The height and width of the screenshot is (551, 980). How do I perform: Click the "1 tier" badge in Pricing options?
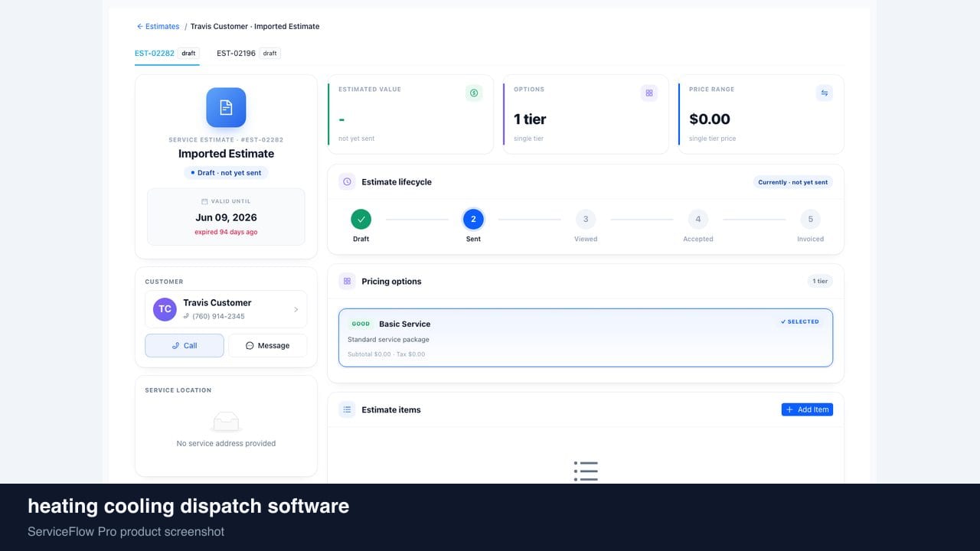820,282
